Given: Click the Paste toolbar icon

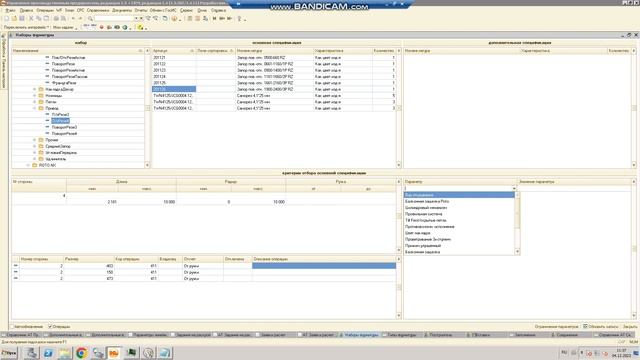Looking at the screenshot, I should [x=46, y=18].
